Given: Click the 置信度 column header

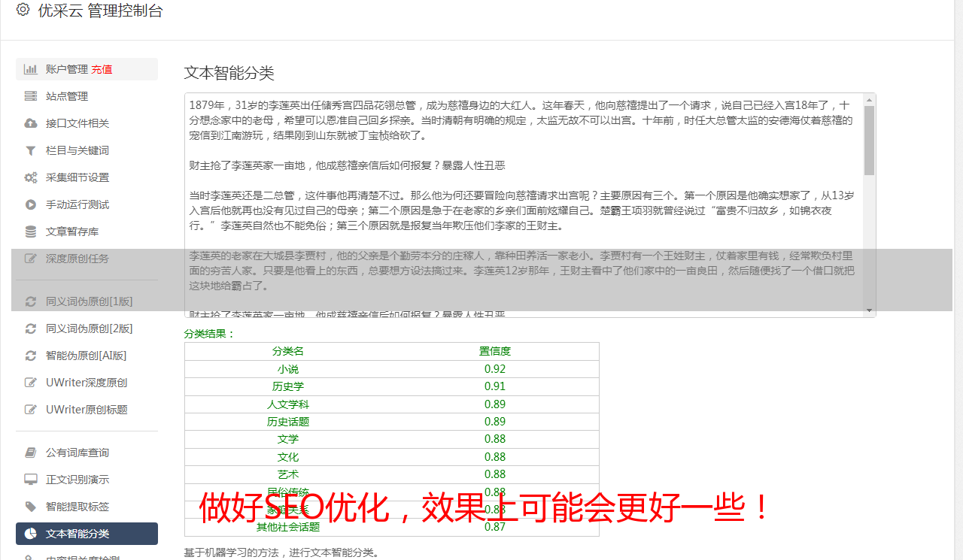Looking at the screenshot, I should pos(495,351).
